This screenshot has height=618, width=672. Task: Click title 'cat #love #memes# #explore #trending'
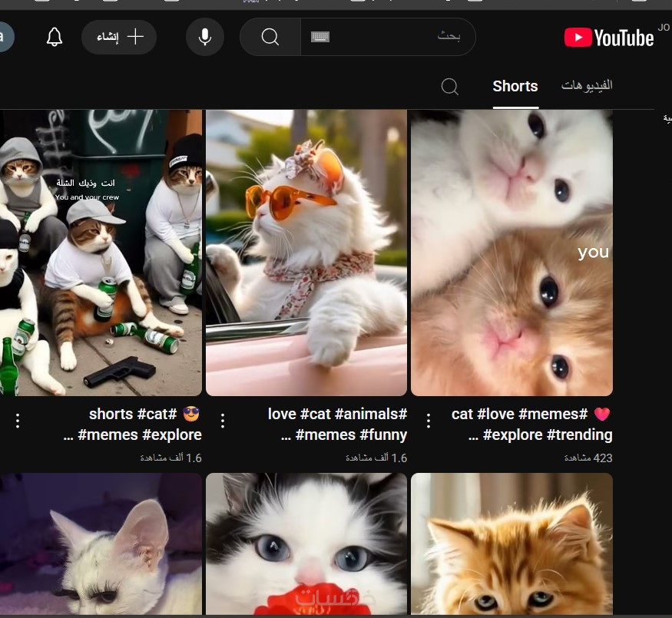(x=531, y=425)
